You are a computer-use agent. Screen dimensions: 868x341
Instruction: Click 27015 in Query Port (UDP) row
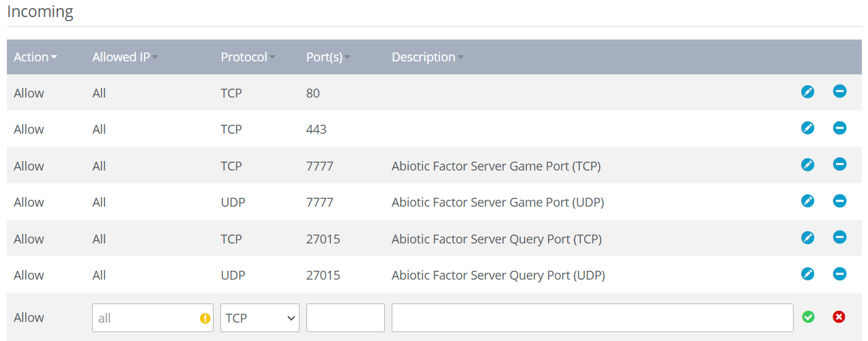[x=323, y=276]
